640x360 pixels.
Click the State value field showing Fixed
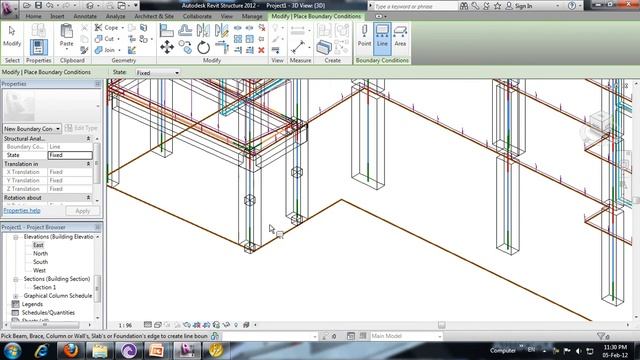pos(70,155)
